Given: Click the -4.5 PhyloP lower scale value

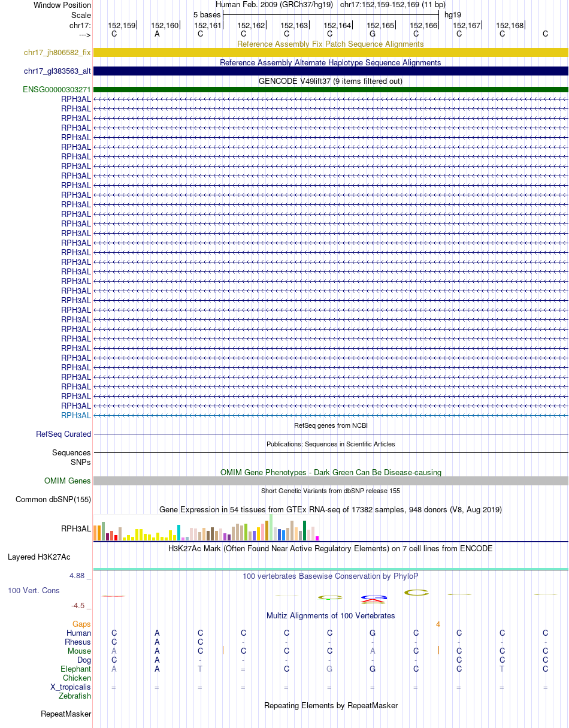Looking at the screenshot, I should 81,605.
